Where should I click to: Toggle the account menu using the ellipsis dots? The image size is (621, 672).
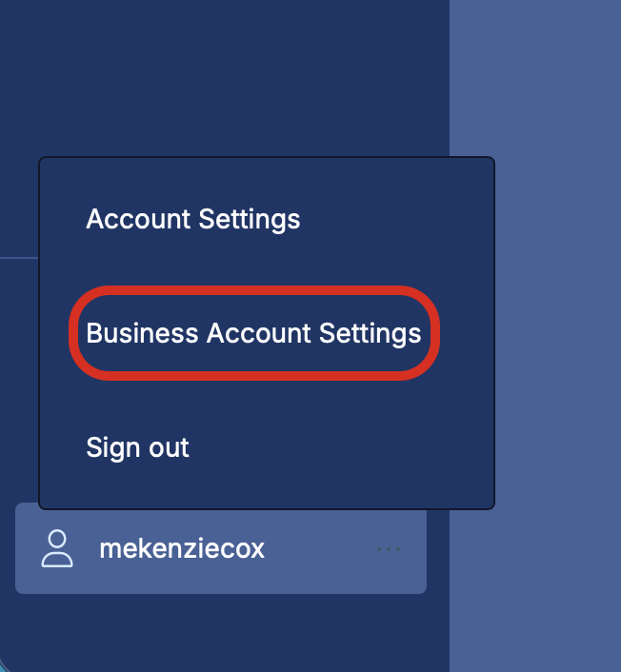[x=389, y=549]
